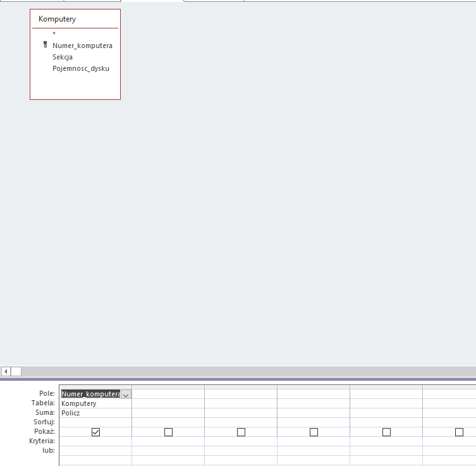Click the left scroll arrow button
The height and width of the screenshot is (466, 476).
tap(6, 371)
